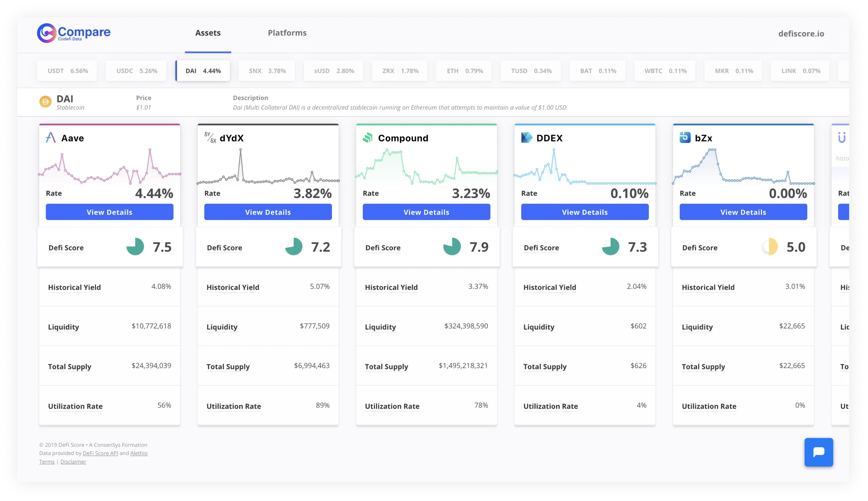The width and height of the screenshot is (868, 501).
Task: Pick the LINK 0.07% asset chip
Action: 800,71
